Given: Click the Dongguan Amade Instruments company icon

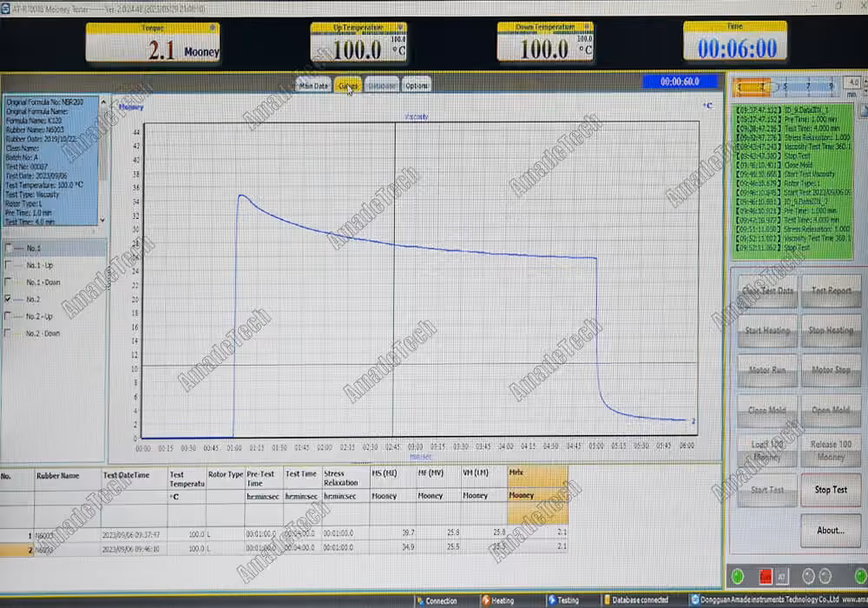Looking at the screenshot, I should pos(694,599).
